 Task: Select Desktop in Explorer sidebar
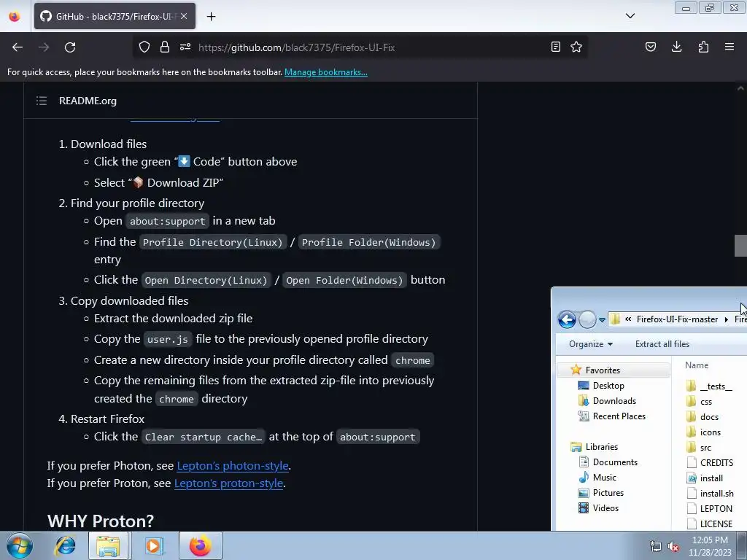(x=608, y=386)
